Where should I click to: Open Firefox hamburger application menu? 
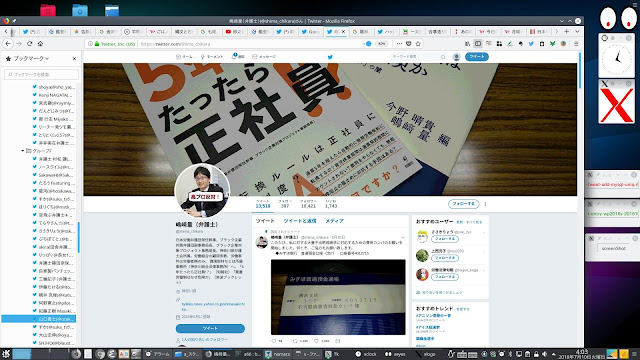pos(576,44)
